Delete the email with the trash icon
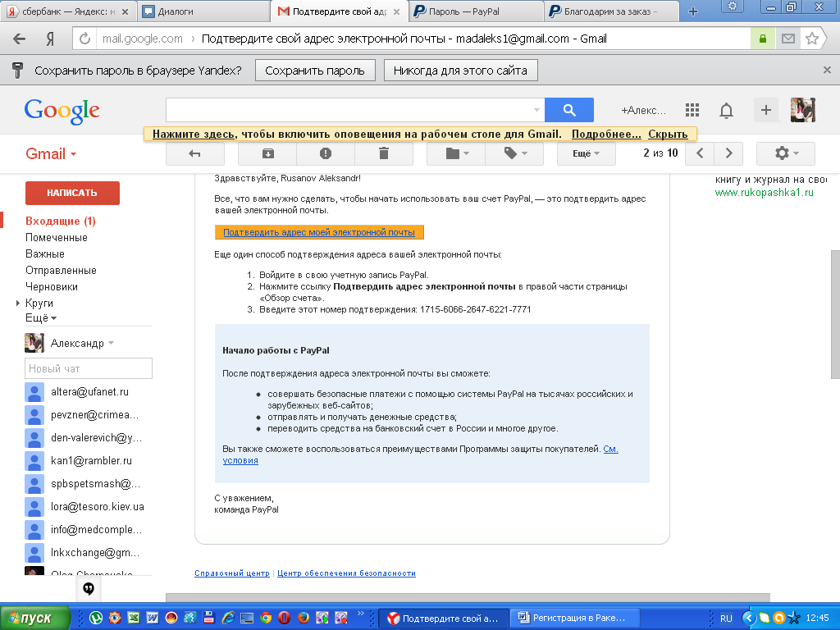The image size is (840, 630). [384, 153]
